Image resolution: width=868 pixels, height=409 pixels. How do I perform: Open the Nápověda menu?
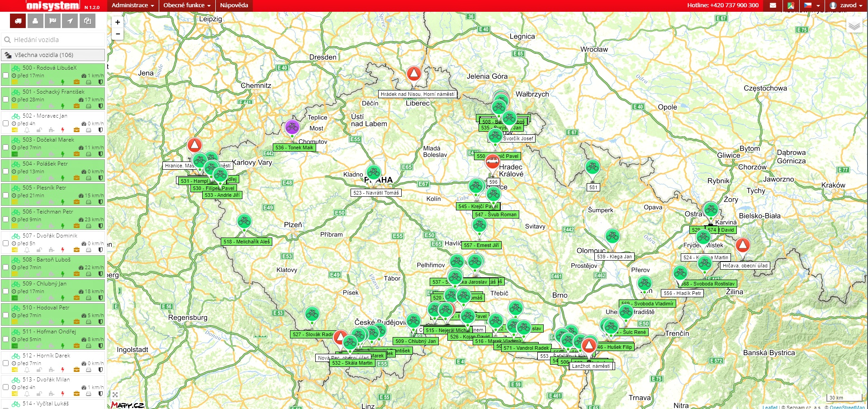pos(234,5)
